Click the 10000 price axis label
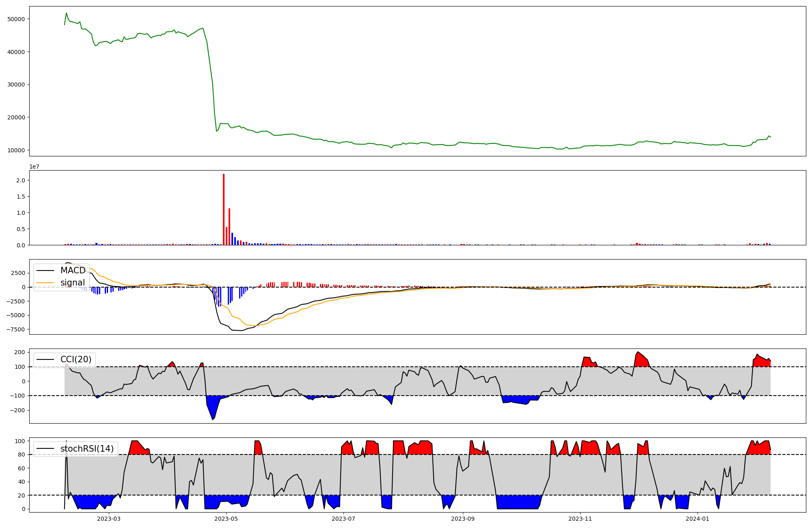 coord(16,150)
